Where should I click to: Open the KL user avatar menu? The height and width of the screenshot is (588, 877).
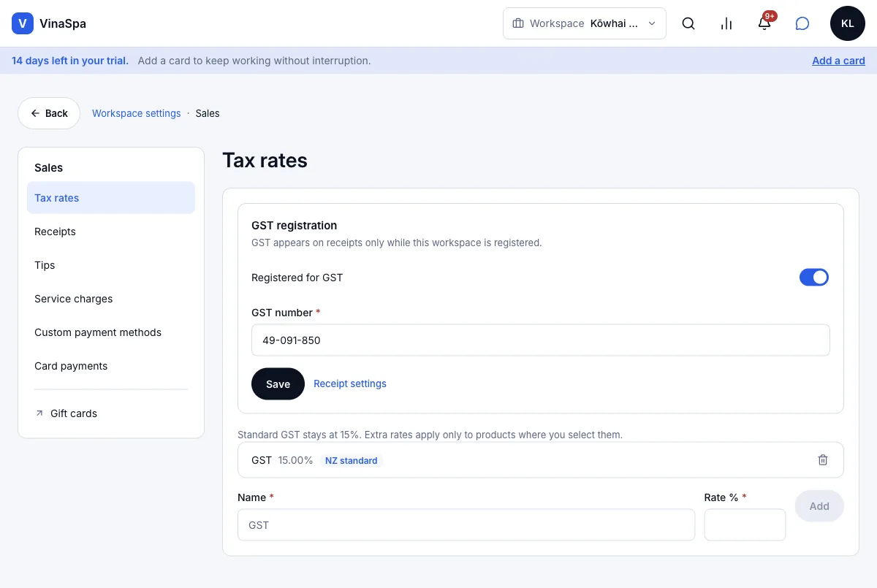pyautogui.click(x=848, y=23)
